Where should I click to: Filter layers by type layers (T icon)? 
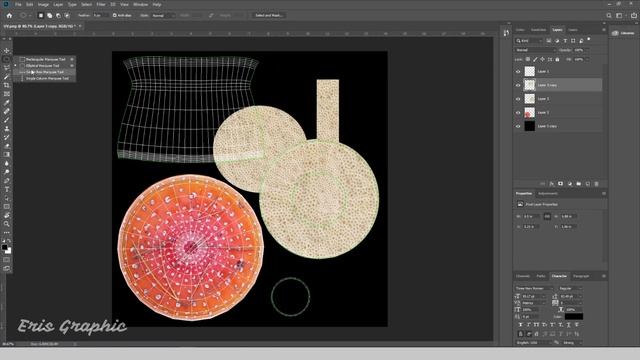pyautogui.click(x=565, y=41)
